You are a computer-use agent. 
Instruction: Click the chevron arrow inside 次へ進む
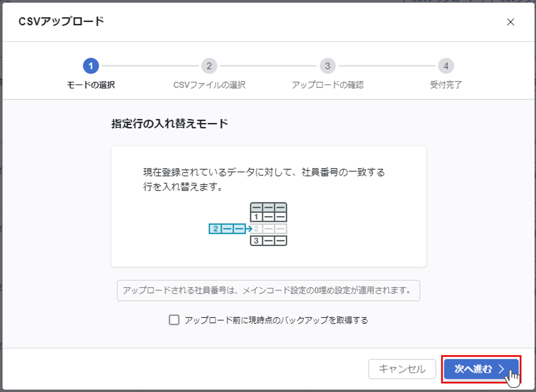point(501,369)
